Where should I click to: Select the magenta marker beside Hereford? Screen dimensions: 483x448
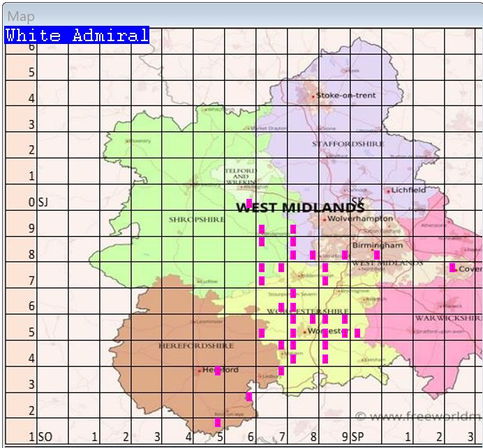218,371
